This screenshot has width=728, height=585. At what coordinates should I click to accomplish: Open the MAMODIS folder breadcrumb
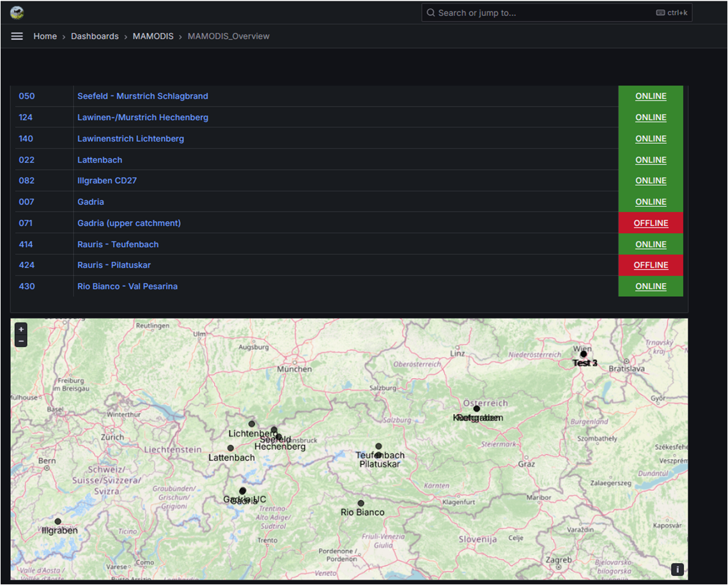click(x=153, y=36)
